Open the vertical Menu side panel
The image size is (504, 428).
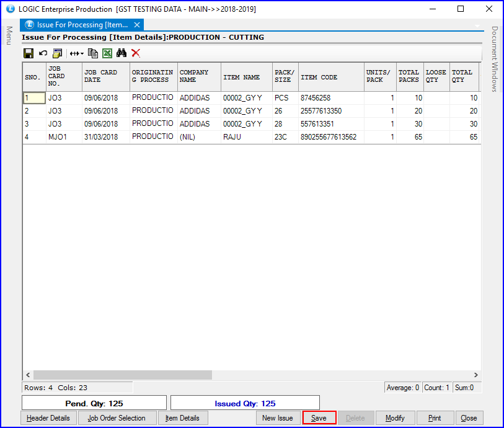pos(9,35)
